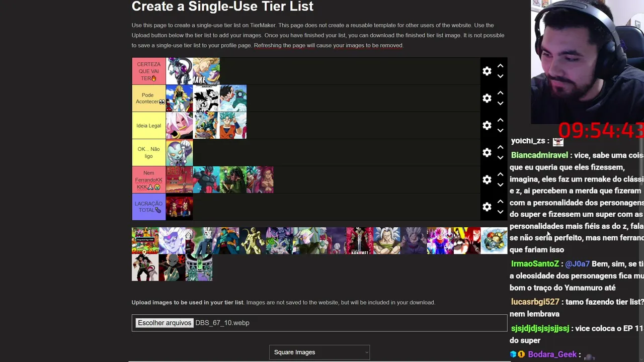This screenshot has width=644, height=362.
Task: Click the DBS_67_10.webp file name
Action: 222,323
